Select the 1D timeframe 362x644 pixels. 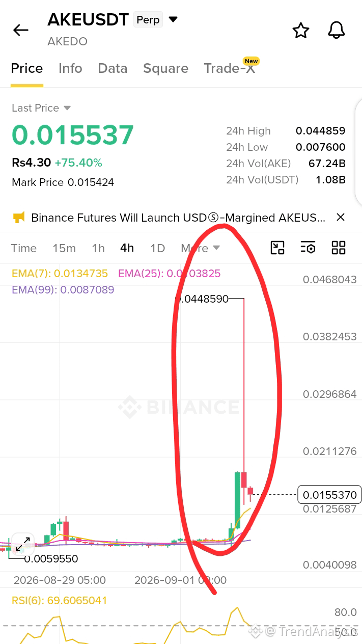tap(158, 248)
